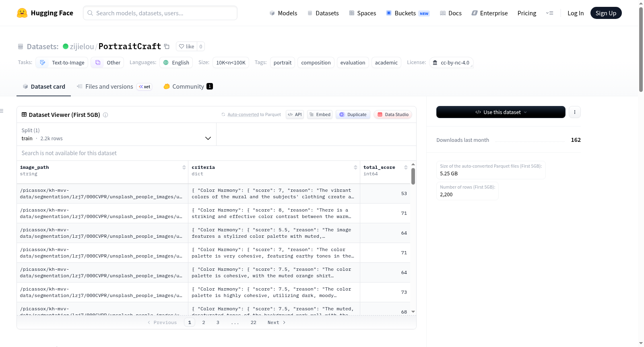Click the three-dot more options button
Image resolution: width=644 pixels, height=347 pixels.
(575, 112)
